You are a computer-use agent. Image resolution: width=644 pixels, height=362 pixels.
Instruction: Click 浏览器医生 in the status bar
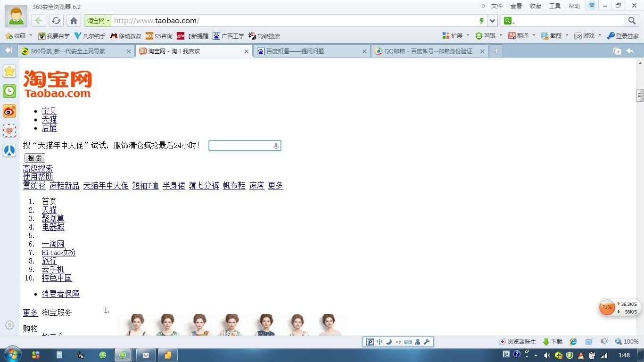[518, 342]
